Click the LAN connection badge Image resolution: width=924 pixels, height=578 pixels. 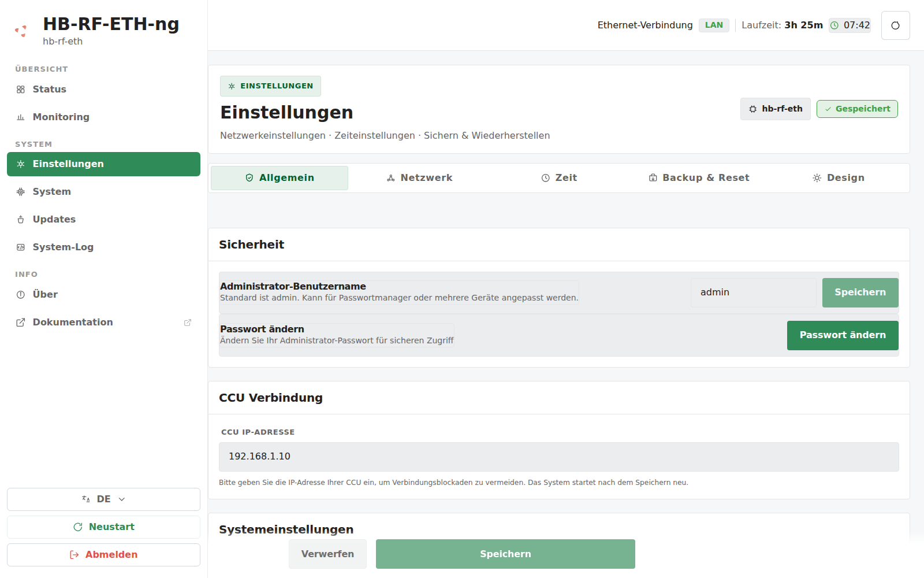pyautogui.click(x=714, y=25)
